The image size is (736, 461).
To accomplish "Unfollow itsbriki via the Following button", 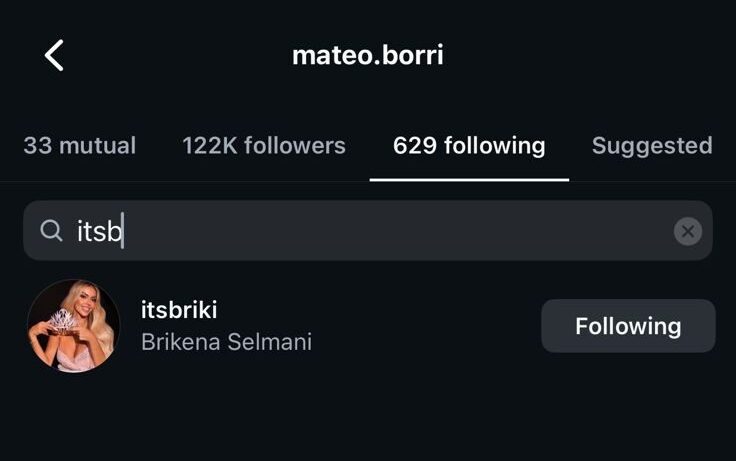I will [x=628, y=326].
